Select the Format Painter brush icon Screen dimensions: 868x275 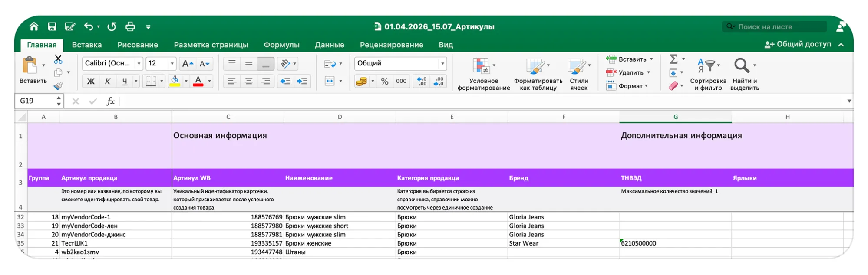[58, 85]
